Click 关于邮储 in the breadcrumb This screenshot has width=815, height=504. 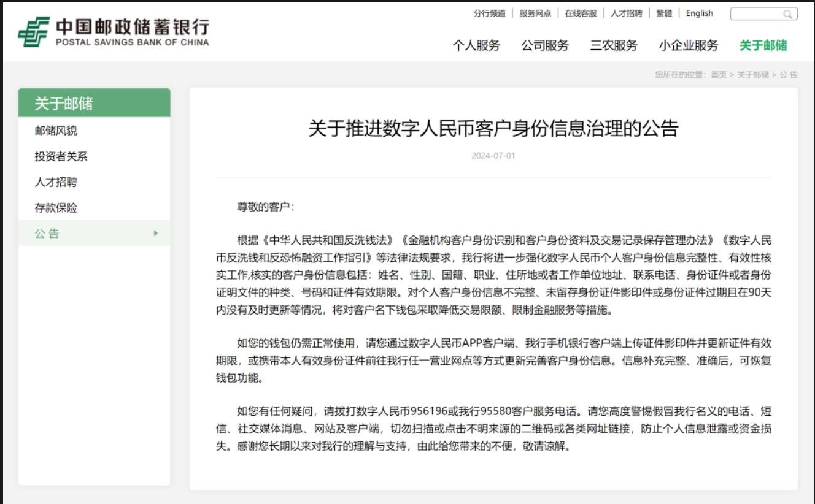pos(752,75)
